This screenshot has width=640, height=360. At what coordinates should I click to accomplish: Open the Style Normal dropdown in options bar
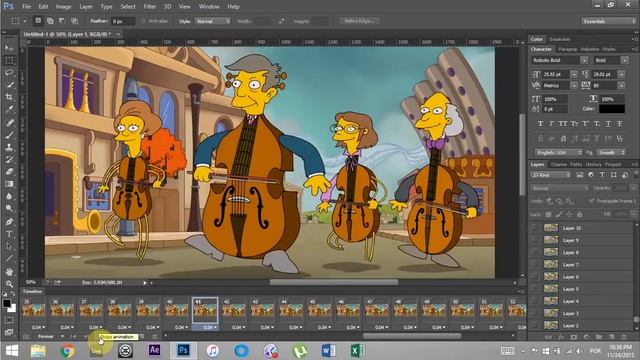pyautogui.click(x=213, y=21)
